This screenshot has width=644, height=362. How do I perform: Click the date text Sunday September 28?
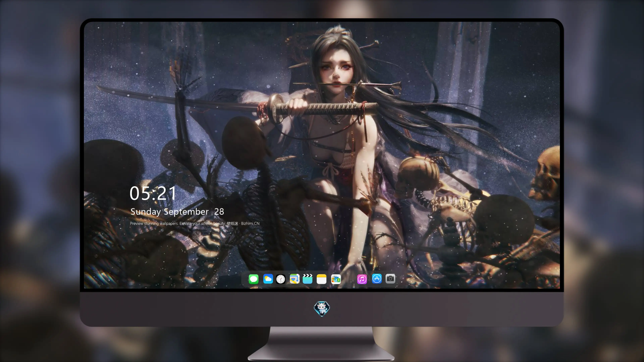177,212
